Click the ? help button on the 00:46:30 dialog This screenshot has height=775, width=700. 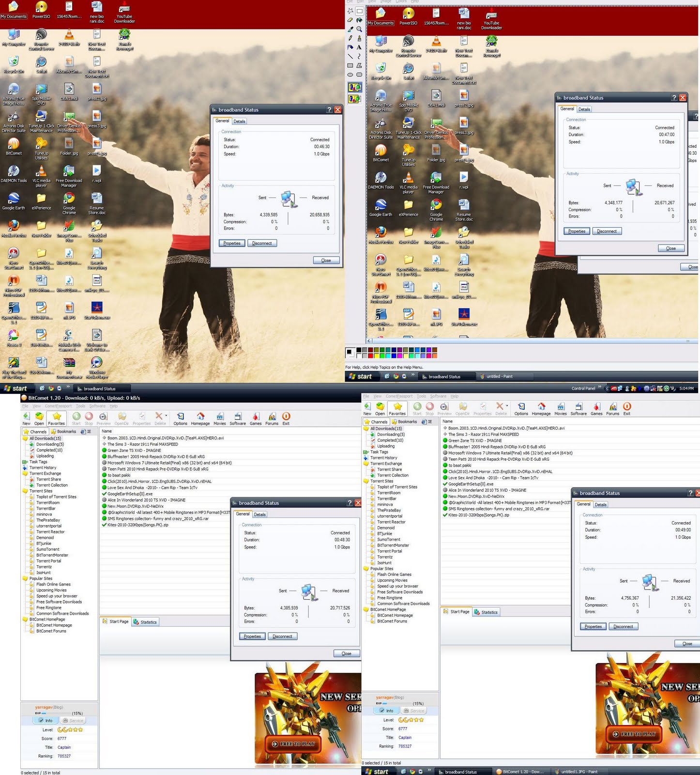[x=329, y=109]
